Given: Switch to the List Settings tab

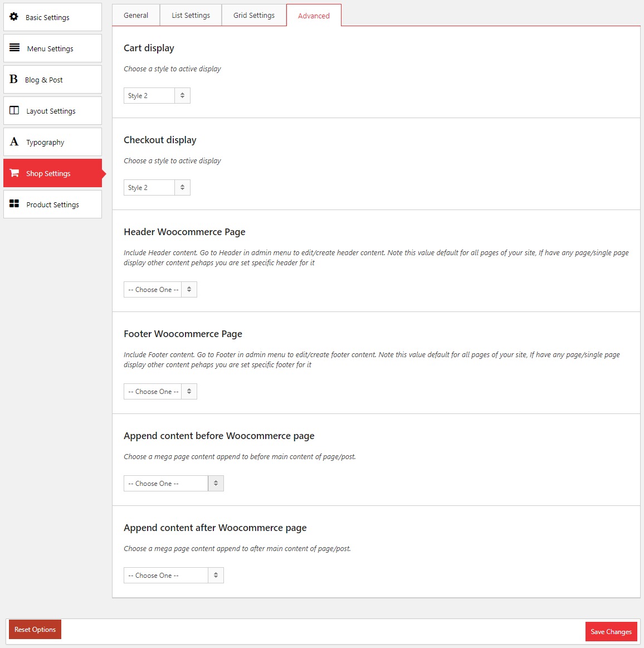Looking at the screenshot, I should click(191, 15).
